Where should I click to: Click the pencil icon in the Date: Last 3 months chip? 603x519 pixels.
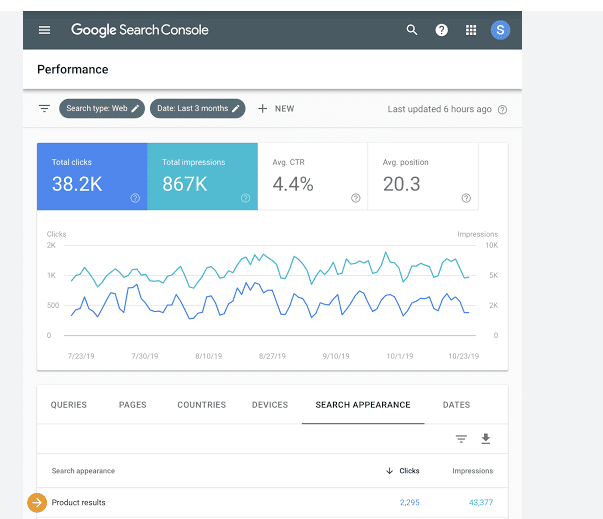236,109
